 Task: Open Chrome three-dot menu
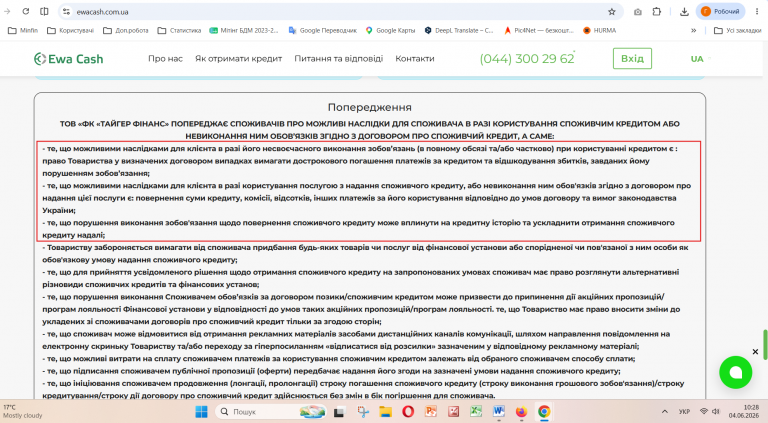tap(757, 12)
